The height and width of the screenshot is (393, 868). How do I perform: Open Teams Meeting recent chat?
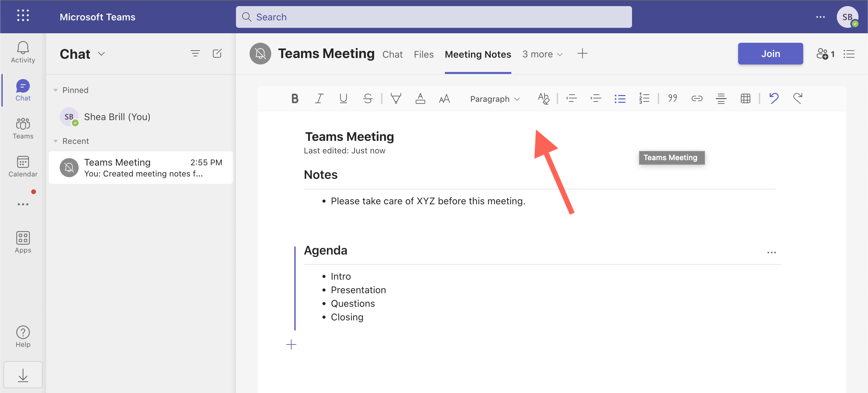[141, 168]
